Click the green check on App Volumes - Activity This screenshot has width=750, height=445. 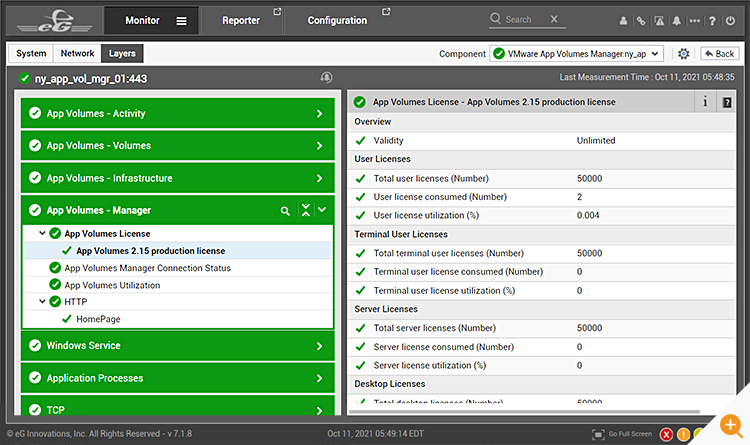click(x=35, y=113)
